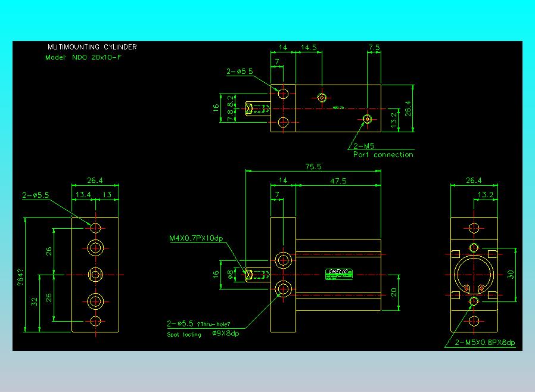Select the 32 dimension in left view

pyautogui.click(x=33, y=302)
